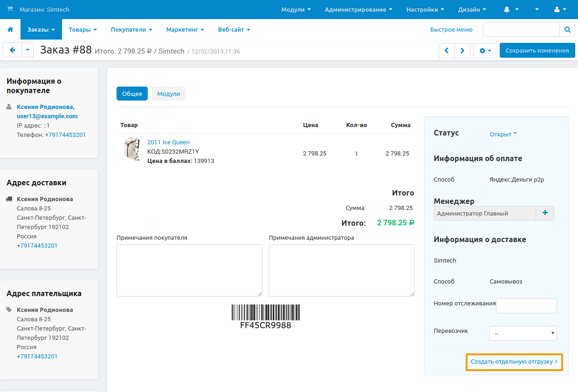Screen dimensions: 578x392
Task: Switch to the Модули tab
Action: (168, 94)
